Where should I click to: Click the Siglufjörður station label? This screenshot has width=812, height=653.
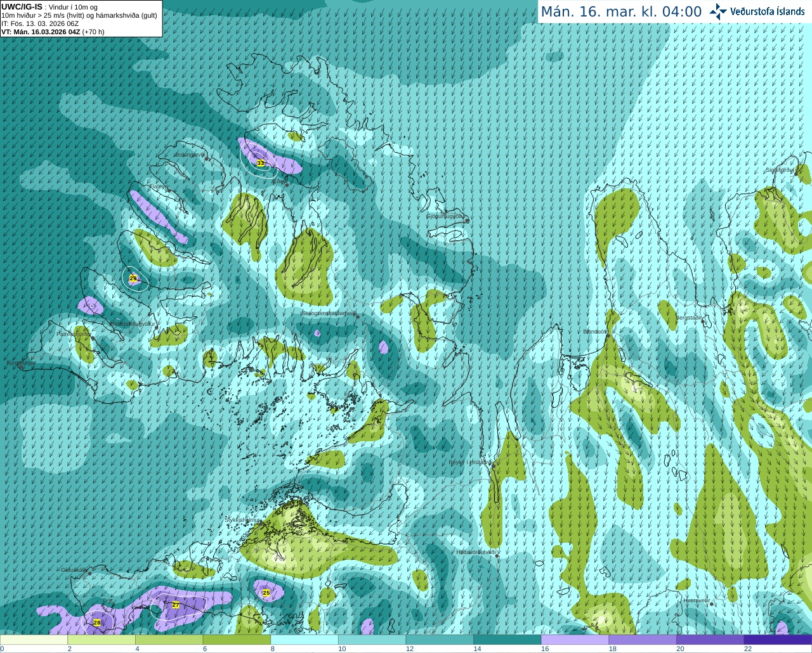pos(780,170)
